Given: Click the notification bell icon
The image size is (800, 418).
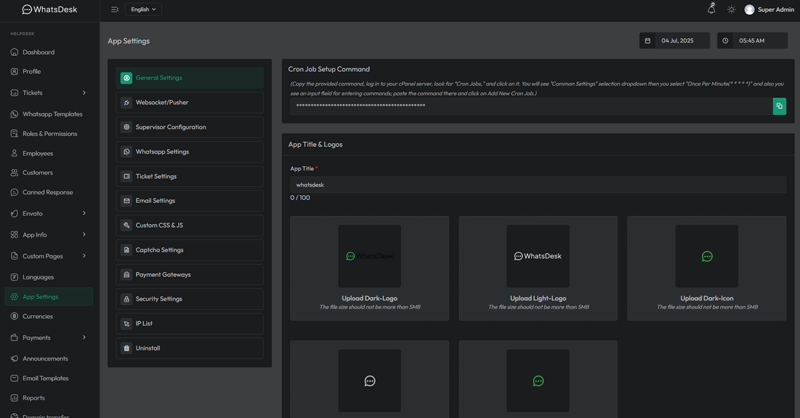Looking at the screenshot, I should click(711, 9).
